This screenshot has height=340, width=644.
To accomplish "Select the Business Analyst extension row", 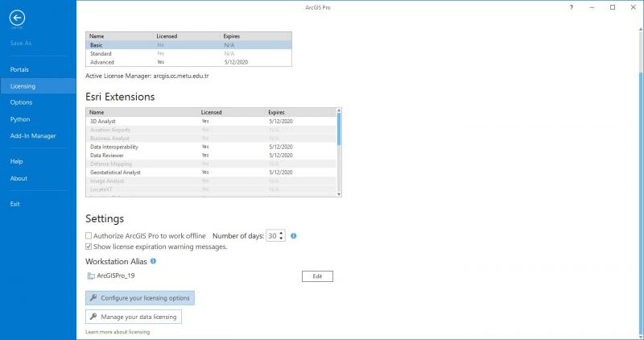I will [x=211, y=139].
